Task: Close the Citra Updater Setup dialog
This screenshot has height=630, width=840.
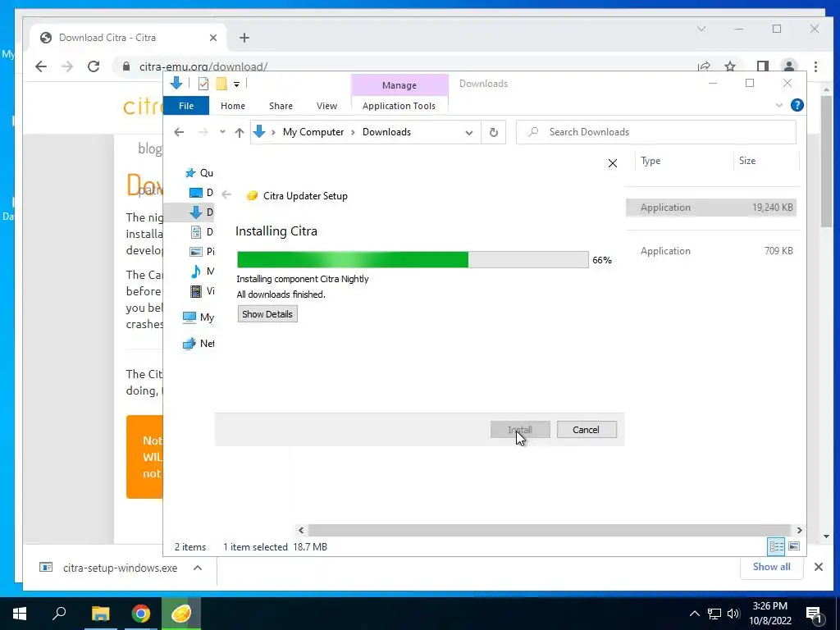Action: coord(612,163)
